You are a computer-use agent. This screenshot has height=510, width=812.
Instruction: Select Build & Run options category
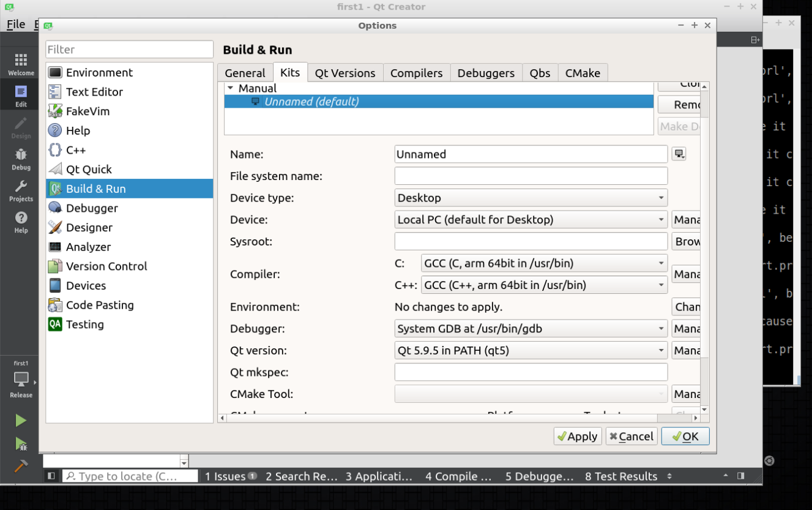pyautogui.click(x=130, y=189)
